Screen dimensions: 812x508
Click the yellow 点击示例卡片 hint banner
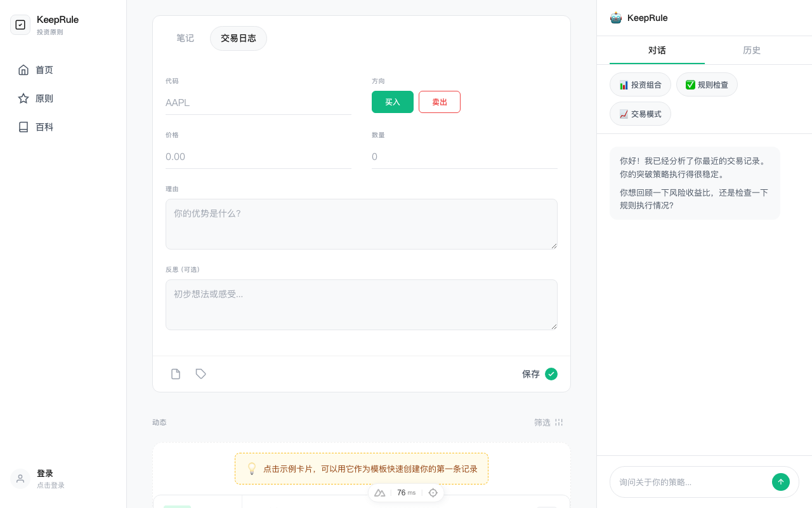click(x=361, y=469)
